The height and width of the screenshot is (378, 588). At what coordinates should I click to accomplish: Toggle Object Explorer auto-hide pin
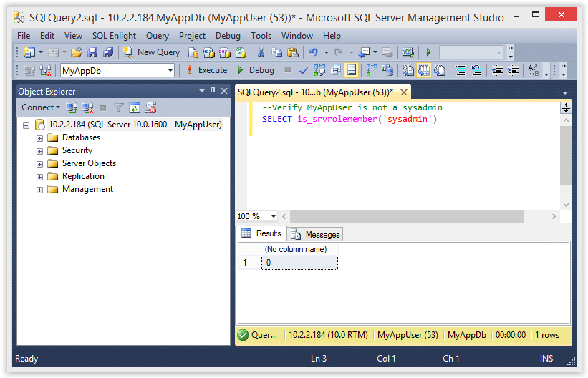pyautogui.click(x=213, y=91)
